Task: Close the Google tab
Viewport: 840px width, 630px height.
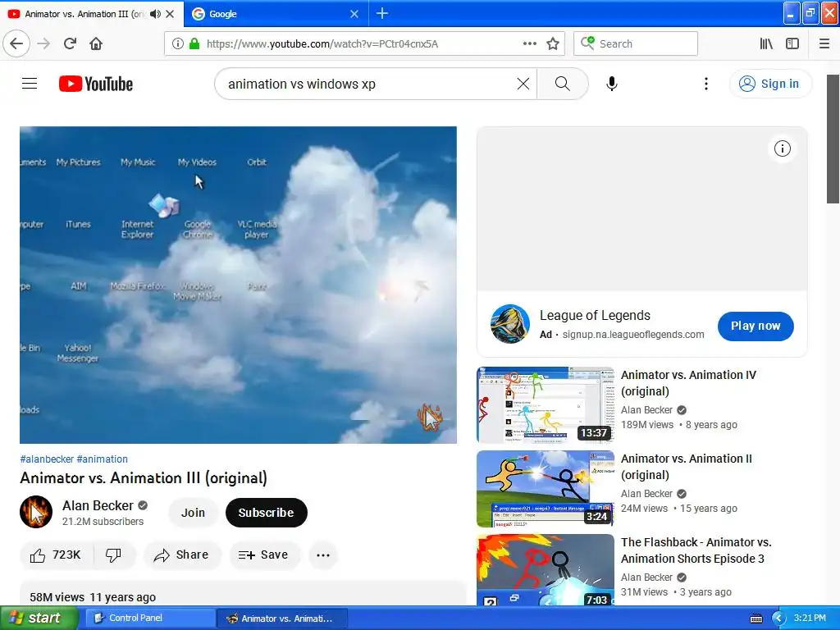Action: (x=354, y=14)
